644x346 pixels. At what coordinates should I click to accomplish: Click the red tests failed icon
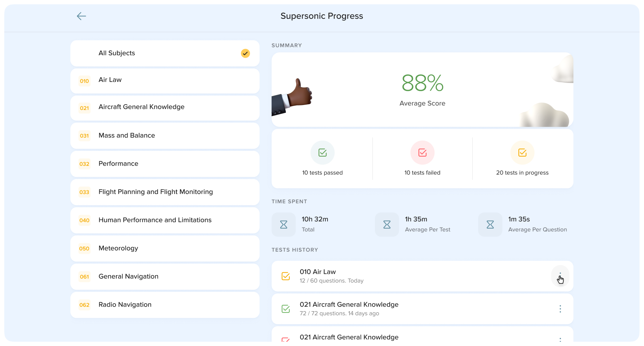tap(422, 153)
